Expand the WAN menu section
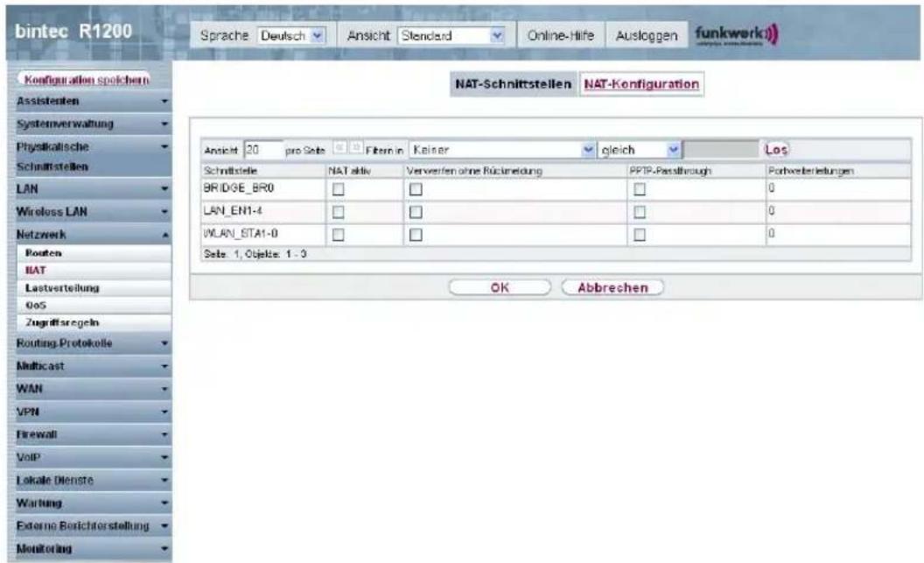The width and height of the screenshot is (924, 563). coord(93,389)
